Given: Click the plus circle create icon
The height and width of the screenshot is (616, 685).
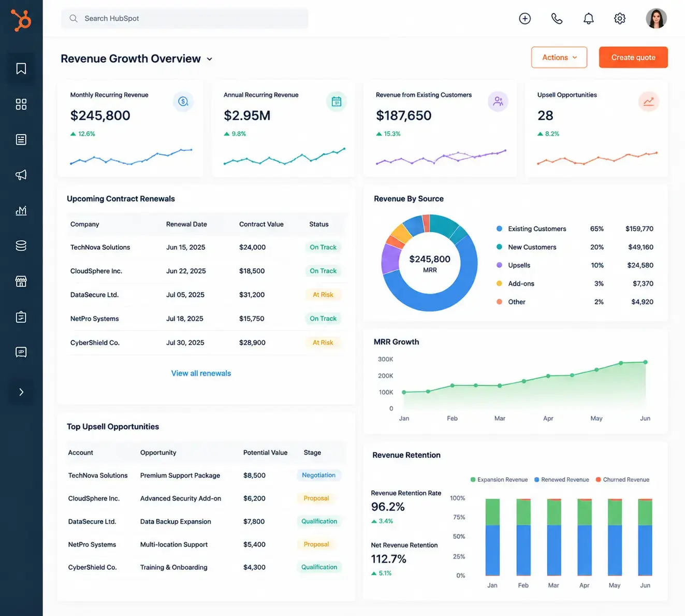Looking at the screenshot, I should point(525,19).
